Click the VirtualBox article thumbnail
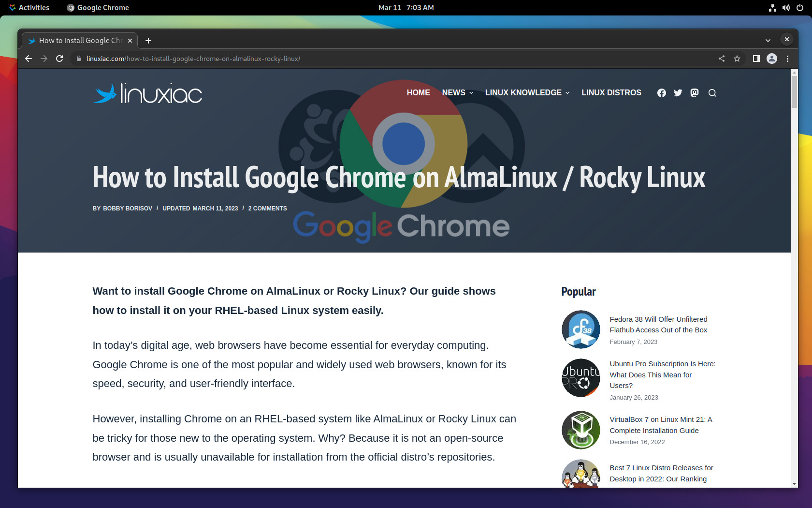Viewport: 812px width, 508px height. (x=581, y=430)
